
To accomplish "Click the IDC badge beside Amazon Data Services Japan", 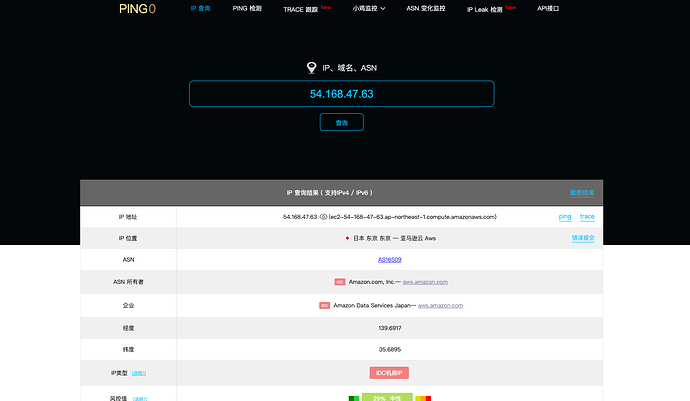I will 324,305.
